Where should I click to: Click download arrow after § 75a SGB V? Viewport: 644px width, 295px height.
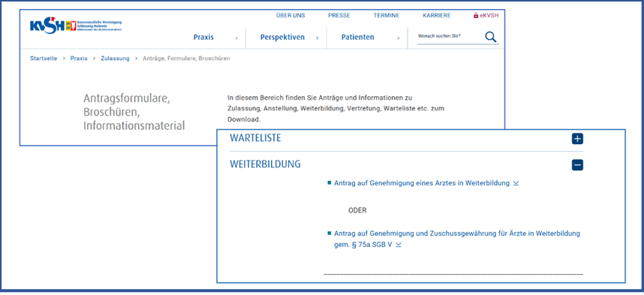399,245
